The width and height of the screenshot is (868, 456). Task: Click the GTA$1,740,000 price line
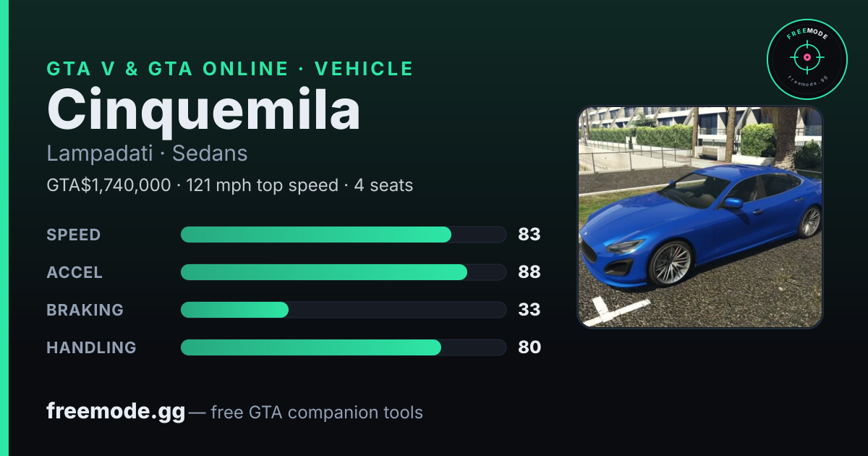pos(230,185)
